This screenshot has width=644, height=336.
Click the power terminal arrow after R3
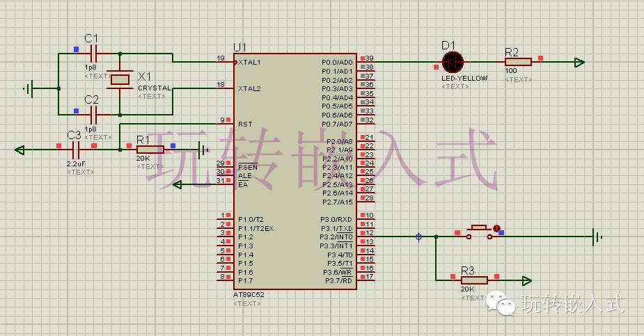[x=526, y=281]
